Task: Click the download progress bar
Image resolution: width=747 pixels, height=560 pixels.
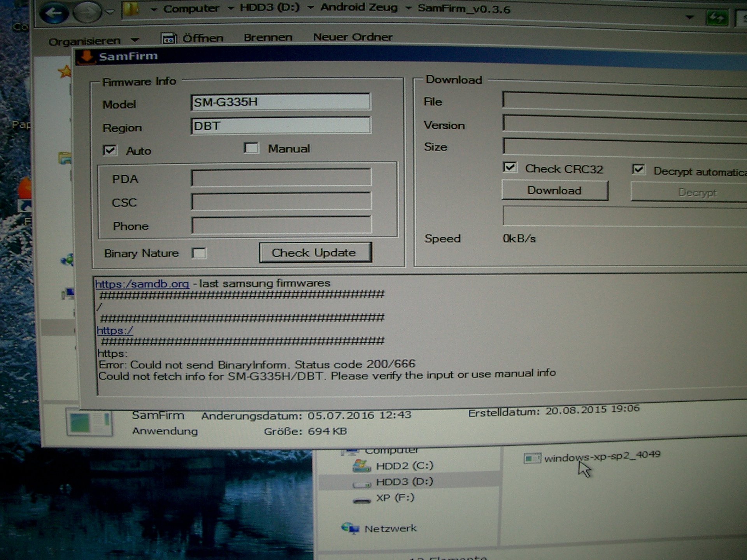Action: click(625, 216)
